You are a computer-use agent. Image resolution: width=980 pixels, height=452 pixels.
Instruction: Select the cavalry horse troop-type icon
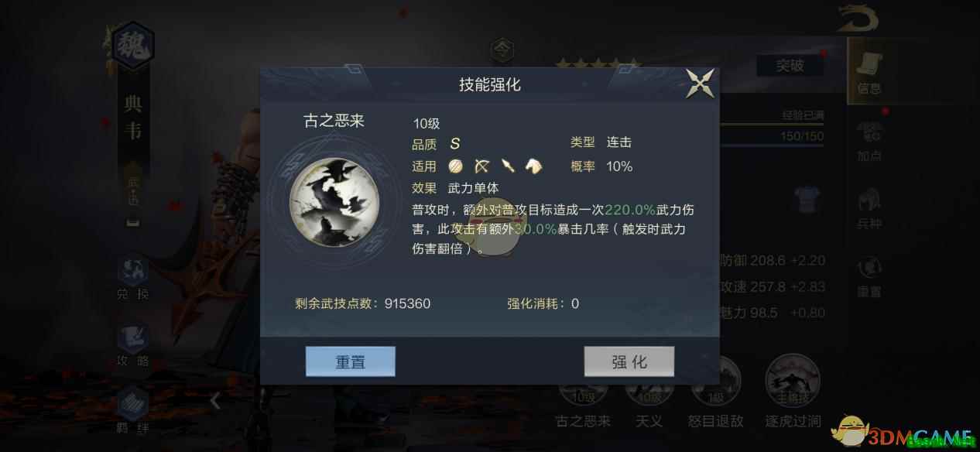[x=533, y=166]
